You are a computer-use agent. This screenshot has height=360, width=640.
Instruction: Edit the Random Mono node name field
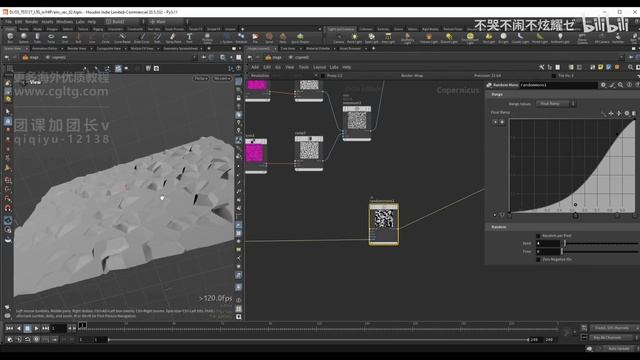558,85
